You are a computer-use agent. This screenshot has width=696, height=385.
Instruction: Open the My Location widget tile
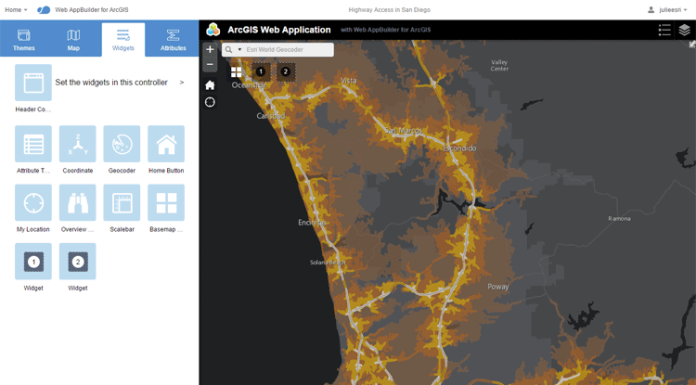[x=33, y=203]
